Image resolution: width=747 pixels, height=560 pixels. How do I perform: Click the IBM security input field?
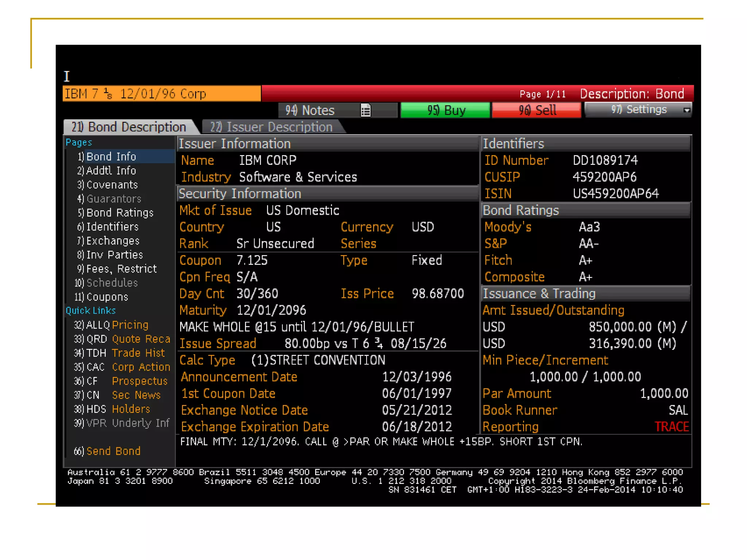(x=162, y=94)
